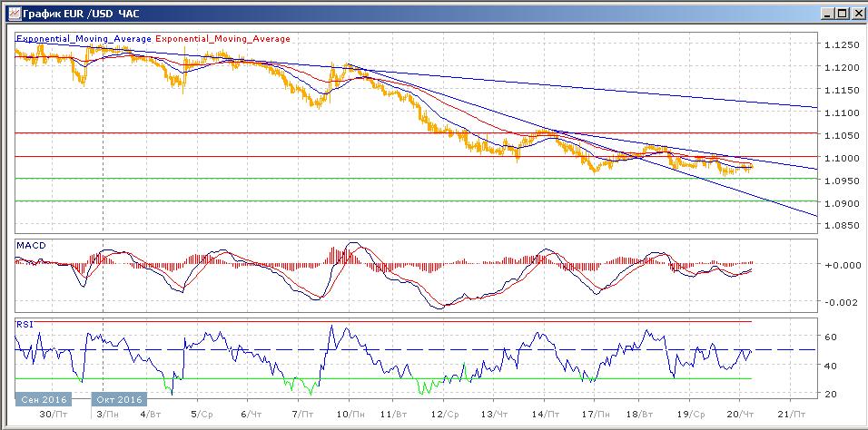This screenshot has width=868, height=430.
Task: Click the 1.0850 price axis value
Action: click(x=840, y=226)
